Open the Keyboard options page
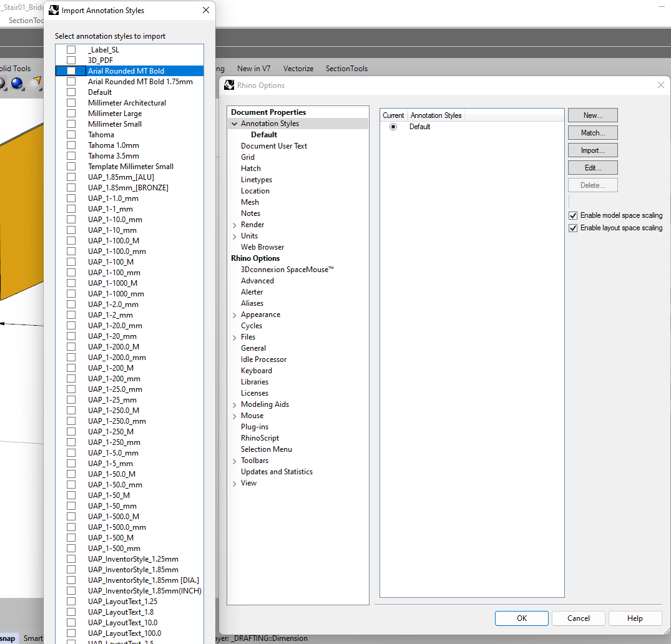 [x=257, y=371]
